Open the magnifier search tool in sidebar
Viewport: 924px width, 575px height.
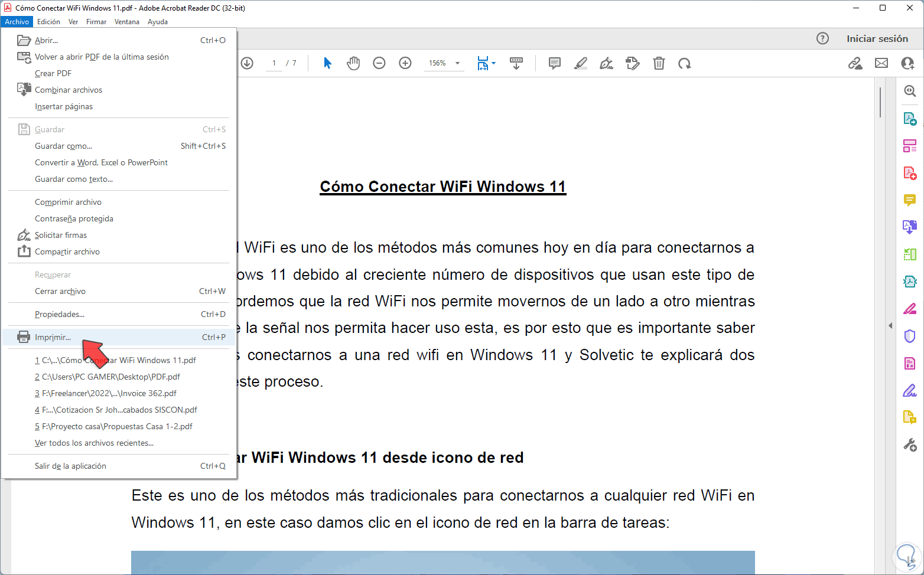[910, 91]
